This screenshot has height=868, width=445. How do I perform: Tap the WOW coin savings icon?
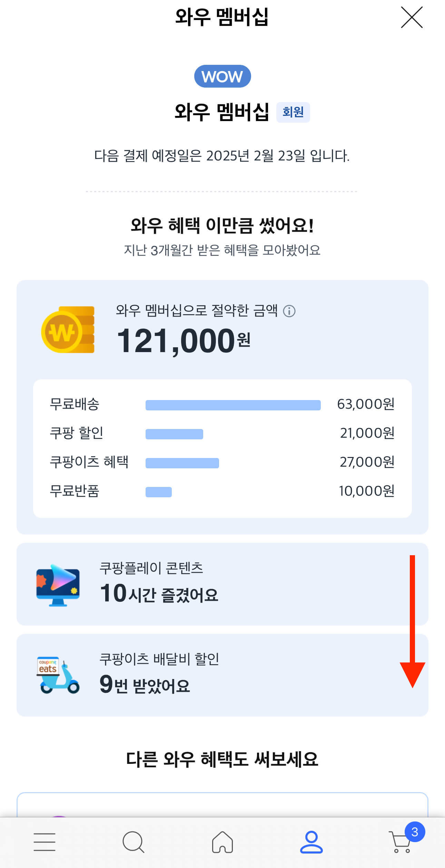tap(68, 332)
